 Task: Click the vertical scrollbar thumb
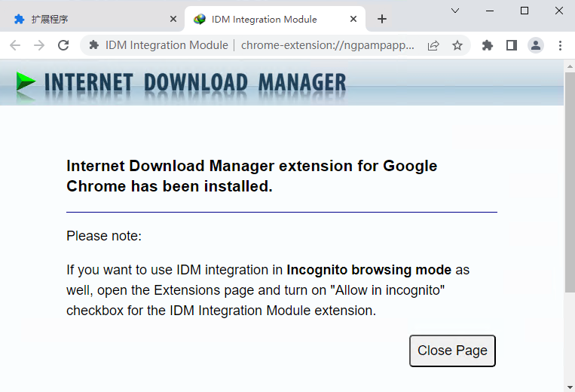point(570,182)
